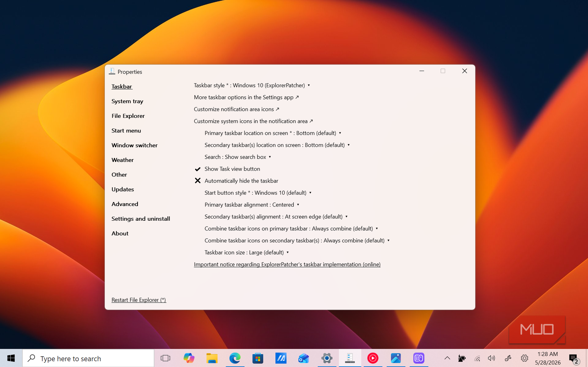The width and height of the screenshot is (588, 367).
Task: Click the taskbar clock showing 1:28 AM
Action: point(548,358)
